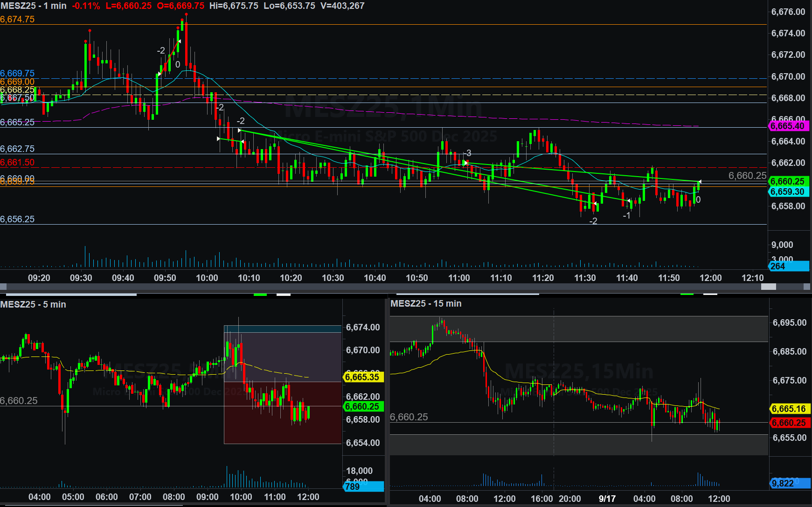This screenshot has height=507, width=812.
Task: Click the red 6,660.25 price tag on 15-min chart
Action: 789,423
